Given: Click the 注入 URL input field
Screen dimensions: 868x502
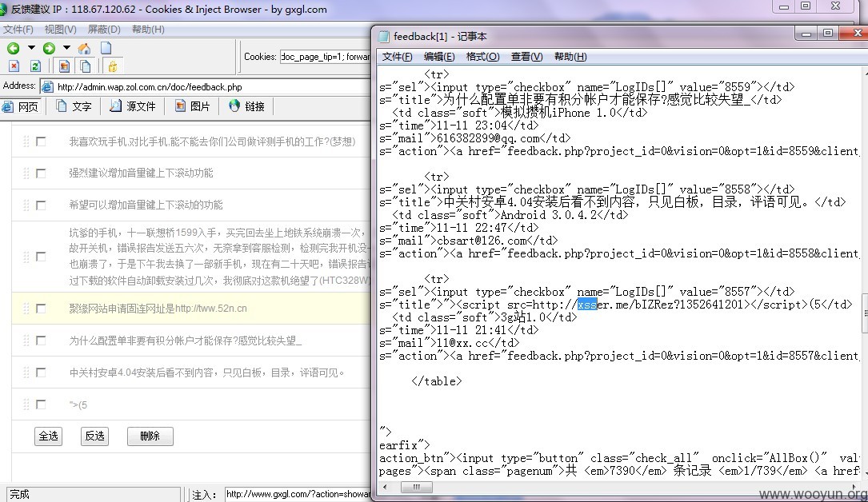Looking at the screenshot, I should [x=298, y=494].
